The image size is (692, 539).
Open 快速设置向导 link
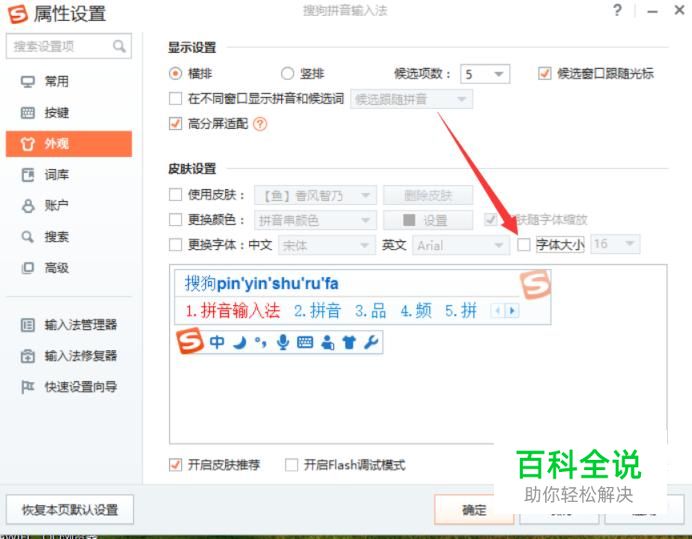81,387
